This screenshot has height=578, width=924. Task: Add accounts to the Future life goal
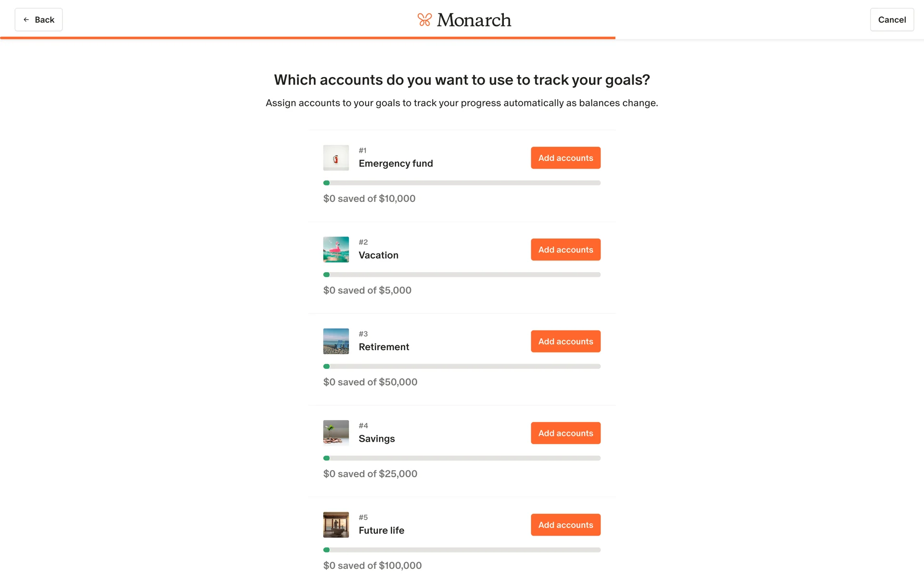pyautogui.click(x=565, y=525)
